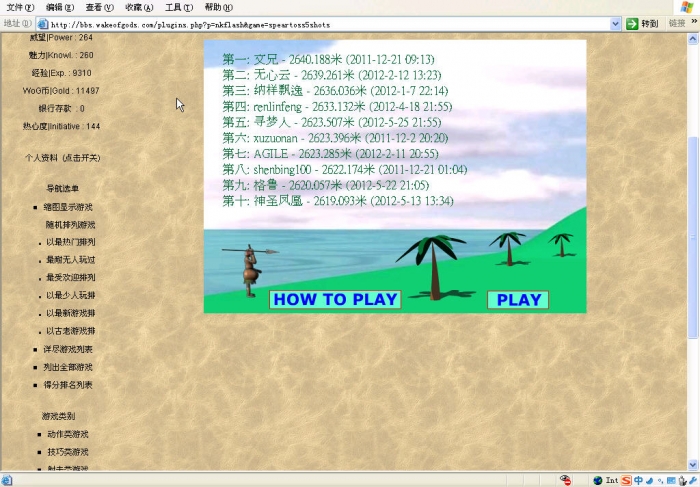This screenshot has height=487, width=700.
Task: Open 详尽游戏列表 link
Action: pos(68,349)
